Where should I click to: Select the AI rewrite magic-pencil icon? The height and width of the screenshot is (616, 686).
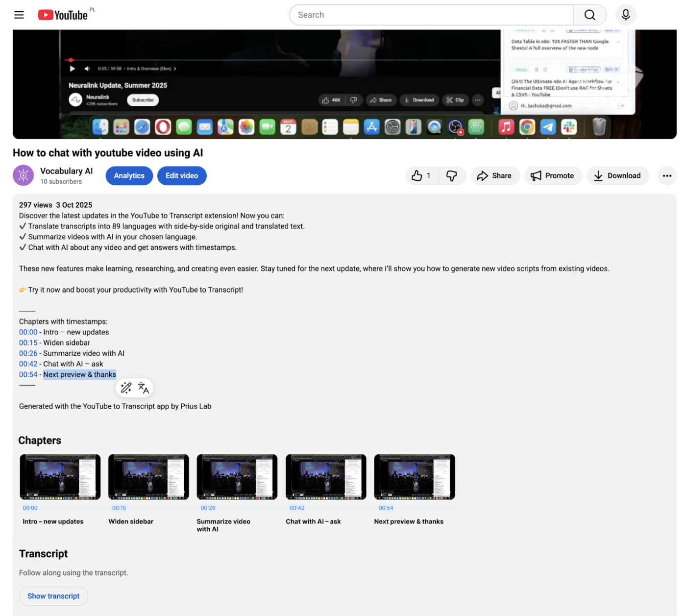(x=126, y=388)
